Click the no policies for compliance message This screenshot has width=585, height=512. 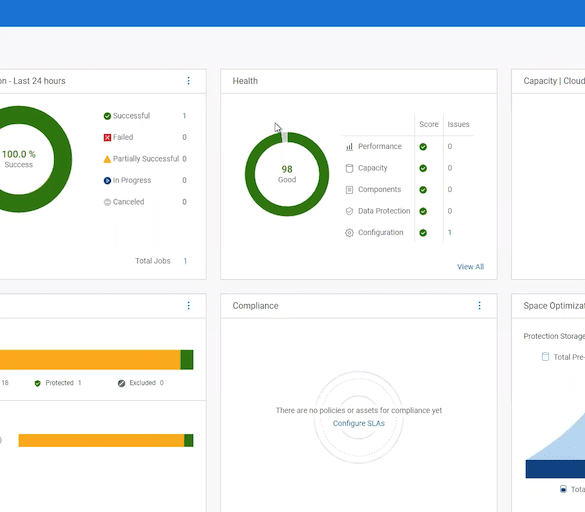point(359,410)
